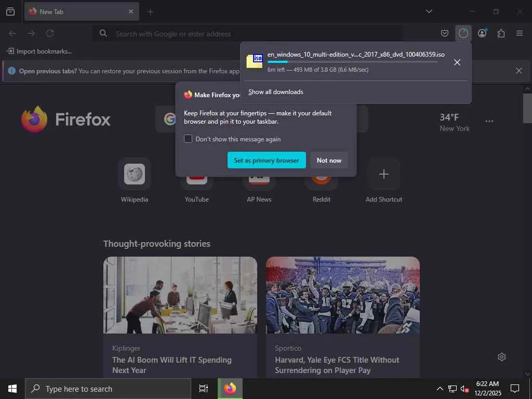The height and width of the screenshot is (399, 532).
Task: Click the Not now button
Action: [329, 160]
